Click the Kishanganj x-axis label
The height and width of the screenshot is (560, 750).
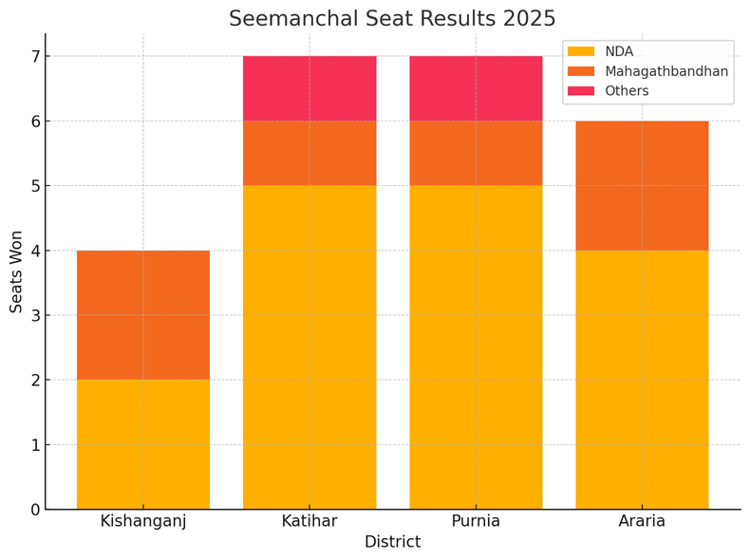click(143, 521)
